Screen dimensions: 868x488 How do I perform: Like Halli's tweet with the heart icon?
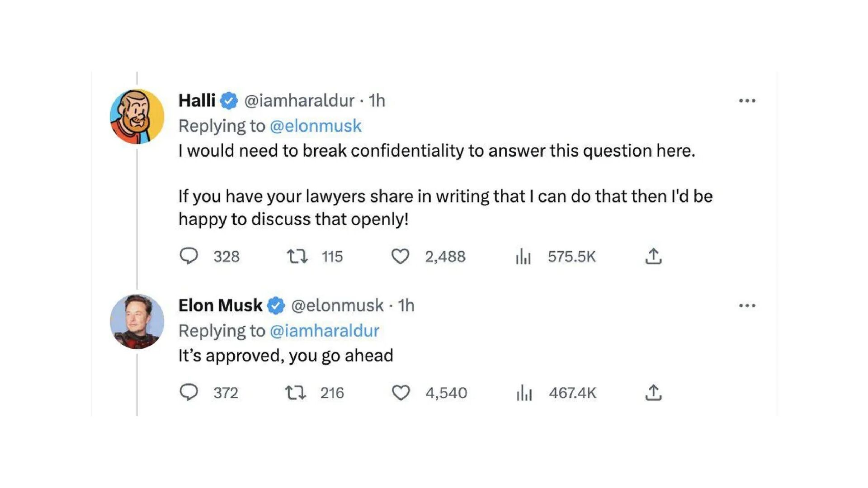pyautogui.click(x=400, y=257)
